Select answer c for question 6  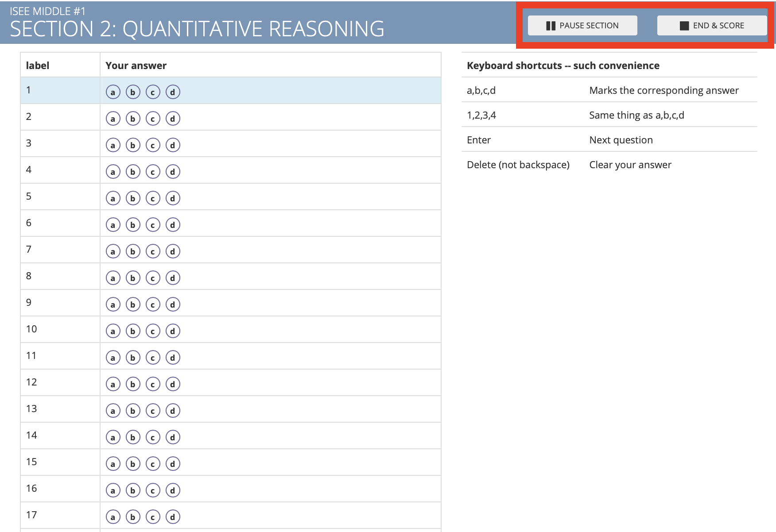[153, 225]
